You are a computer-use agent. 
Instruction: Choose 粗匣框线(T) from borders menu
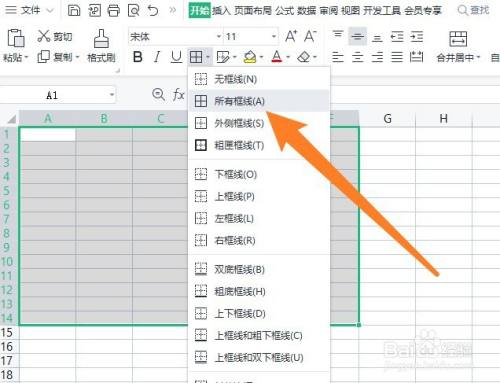(x=259, y=145)
